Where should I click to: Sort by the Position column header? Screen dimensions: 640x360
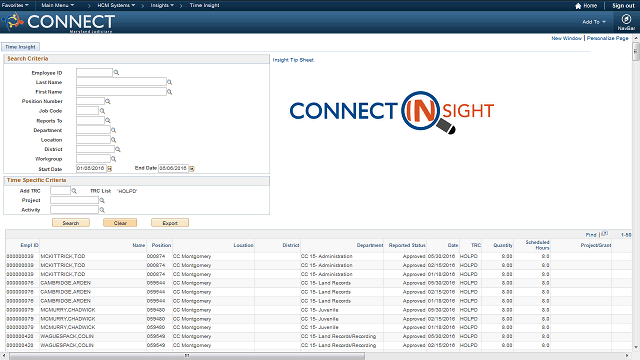[x=161, y=245]
